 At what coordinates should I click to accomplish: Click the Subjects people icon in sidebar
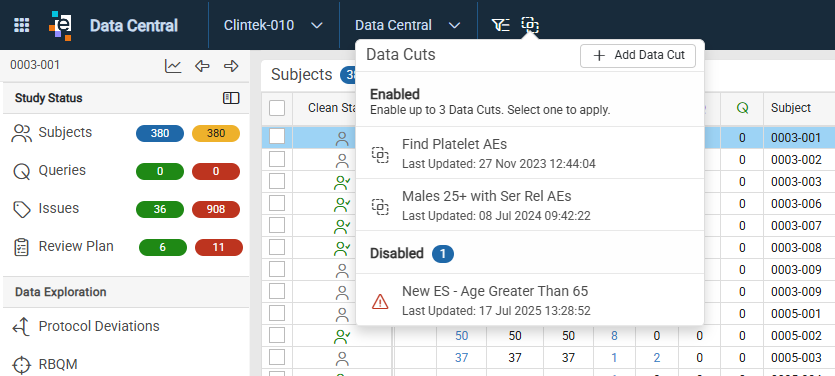coord(21,133)
